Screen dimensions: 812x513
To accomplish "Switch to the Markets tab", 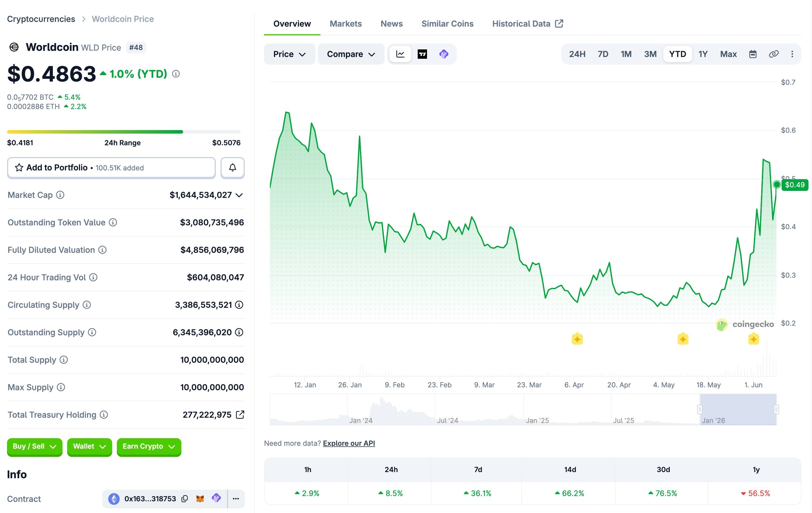I will coord(346,24).
